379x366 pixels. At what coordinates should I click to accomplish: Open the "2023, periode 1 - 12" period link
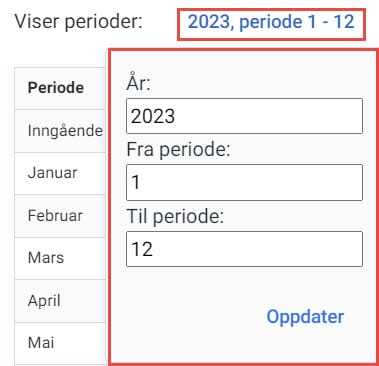(x=271, y=22)
